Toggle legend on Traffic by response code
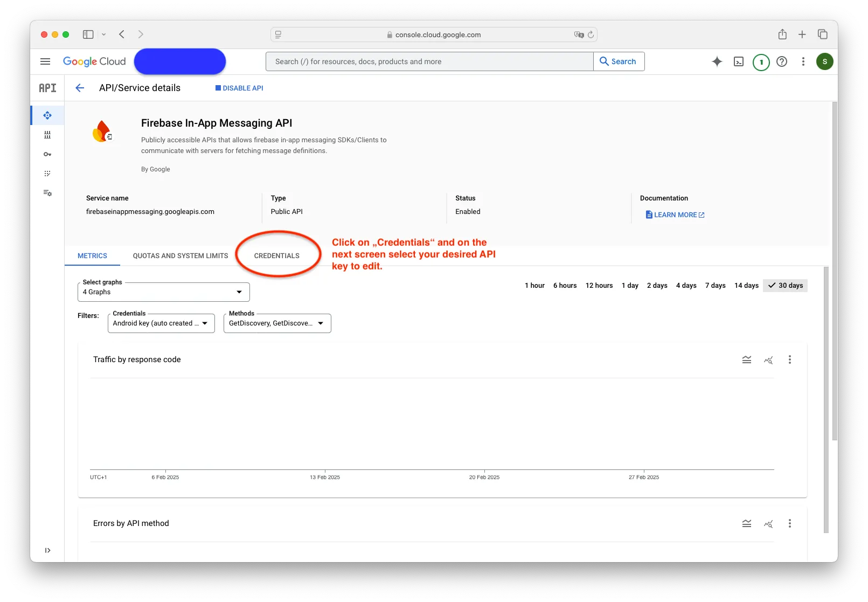Image resolution: width=868 pixels, height=602 pixels. [747, 359]
